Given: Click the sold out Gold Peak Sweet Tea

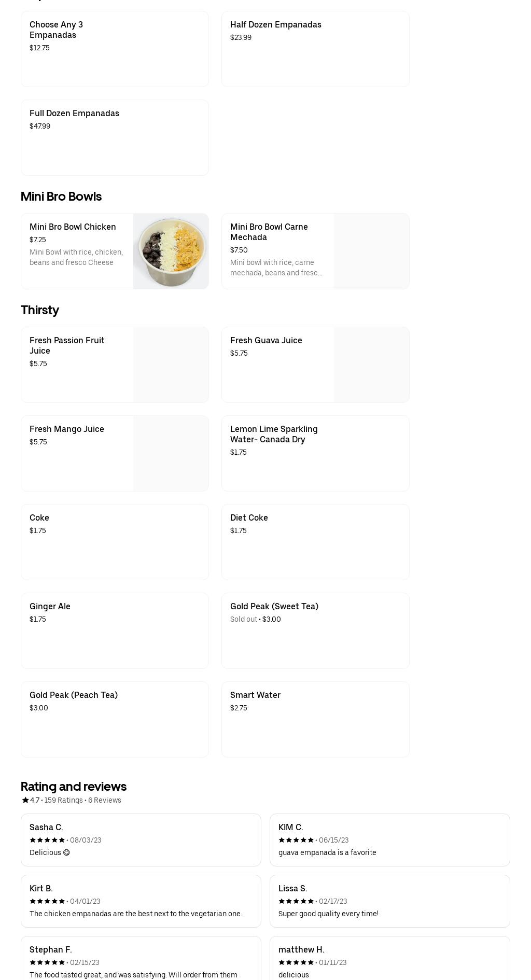Looking at the screenshot, I should click(x=315, y=631).
